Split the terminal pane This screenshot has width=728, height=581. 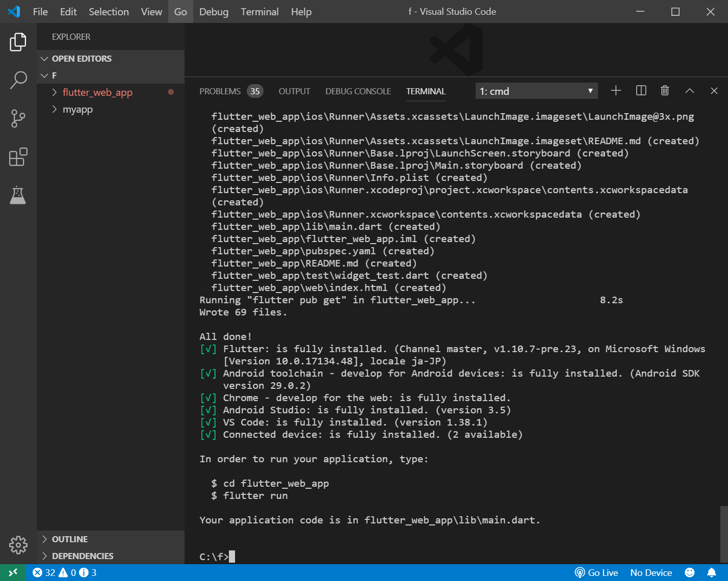coord(641,91)
